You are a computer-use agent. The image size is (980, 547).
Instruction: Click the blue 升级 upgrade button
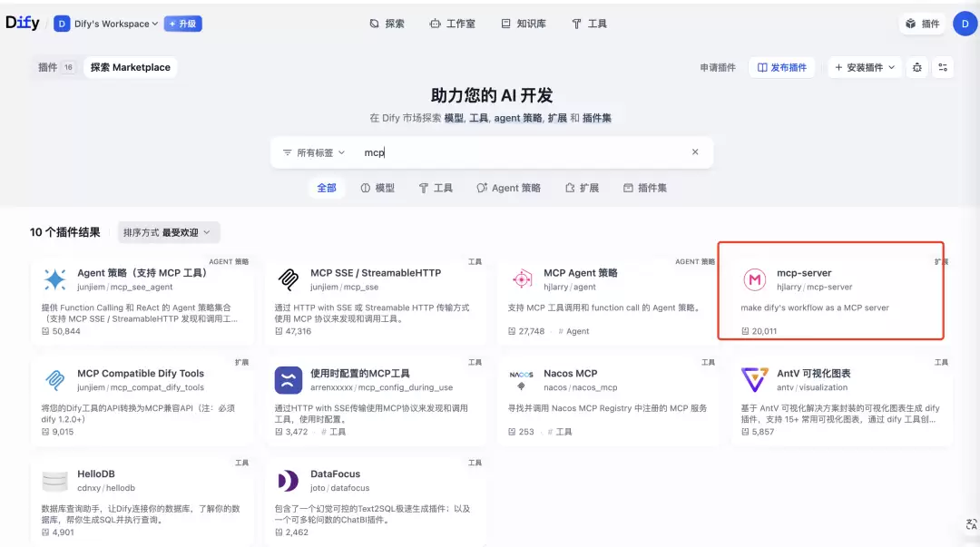tap(182, 24)
